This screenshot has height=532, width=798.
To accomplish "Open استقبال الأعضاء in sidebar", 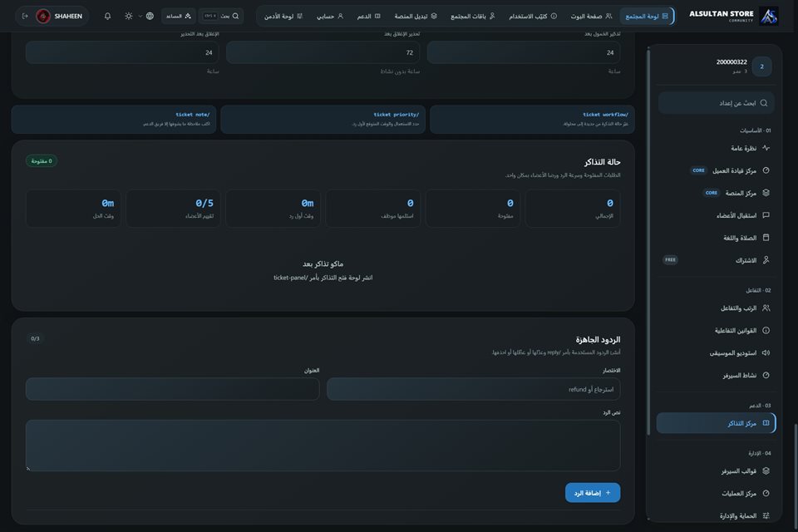I will click(715, 215).
